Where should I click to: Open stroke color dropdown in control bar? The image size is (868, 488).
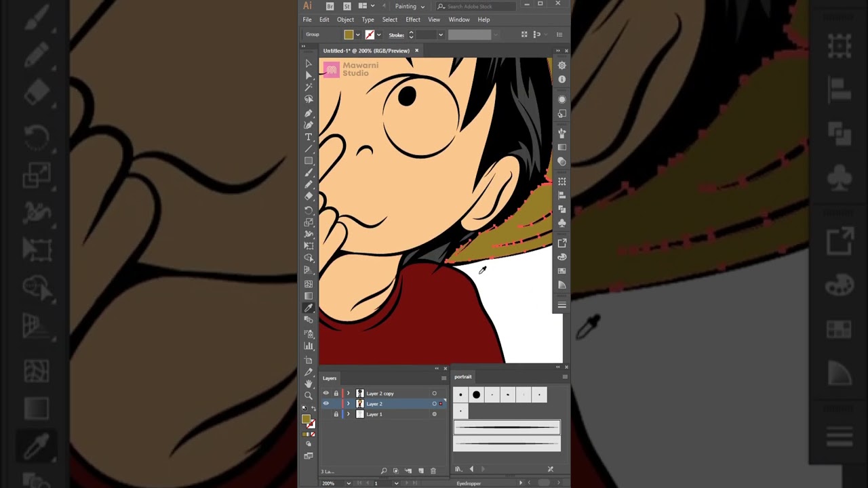378,35
